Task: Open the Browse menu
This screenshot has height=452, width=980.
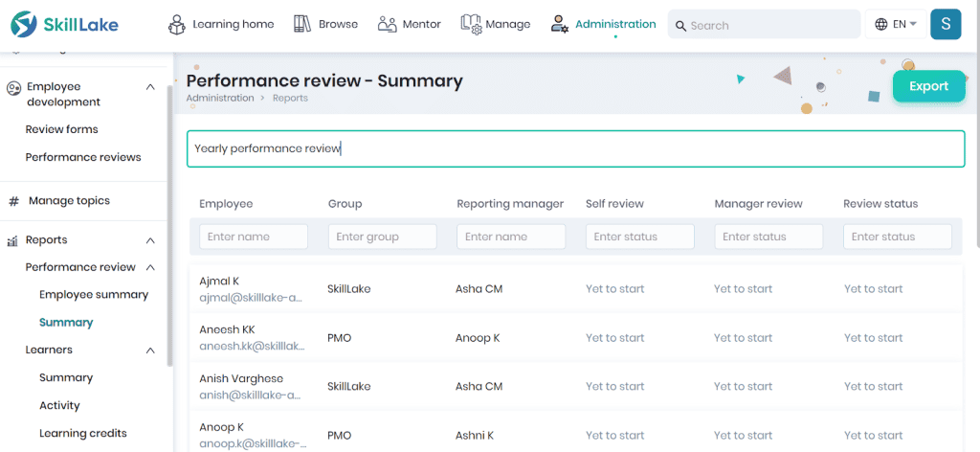Action: pyautogui.click(x=338, y=24)
